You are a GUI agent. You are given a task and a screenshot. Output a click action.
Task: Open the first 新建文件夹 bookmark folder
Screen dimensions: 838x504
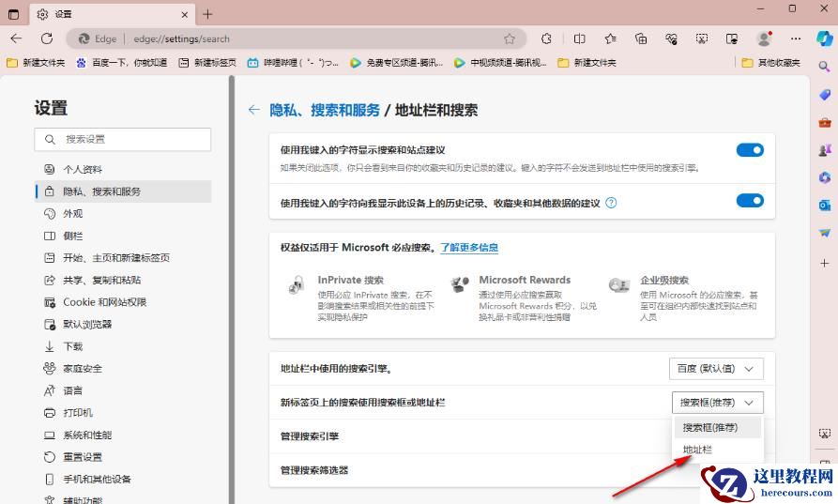pyautogui.click(x=36, y=63)
